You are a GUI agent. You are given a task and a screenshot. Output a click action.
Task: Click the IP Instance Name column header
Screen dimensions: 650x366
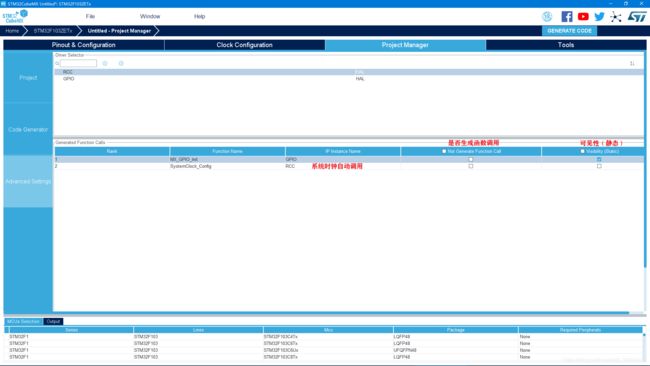tap(343, 151)
